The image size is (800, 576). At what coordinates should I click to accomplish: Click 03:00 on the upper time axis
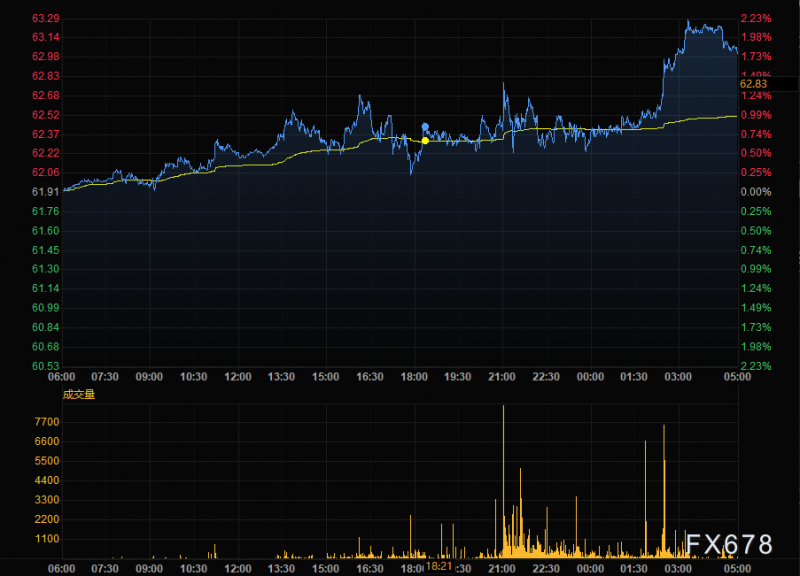tap(678, 377)
